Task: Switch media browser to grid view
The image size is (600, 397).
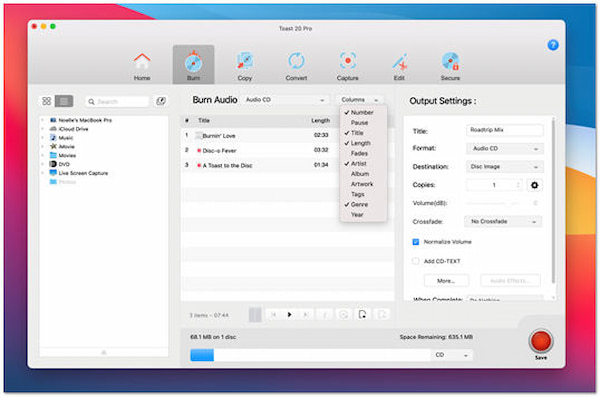Action: [47, 101]
